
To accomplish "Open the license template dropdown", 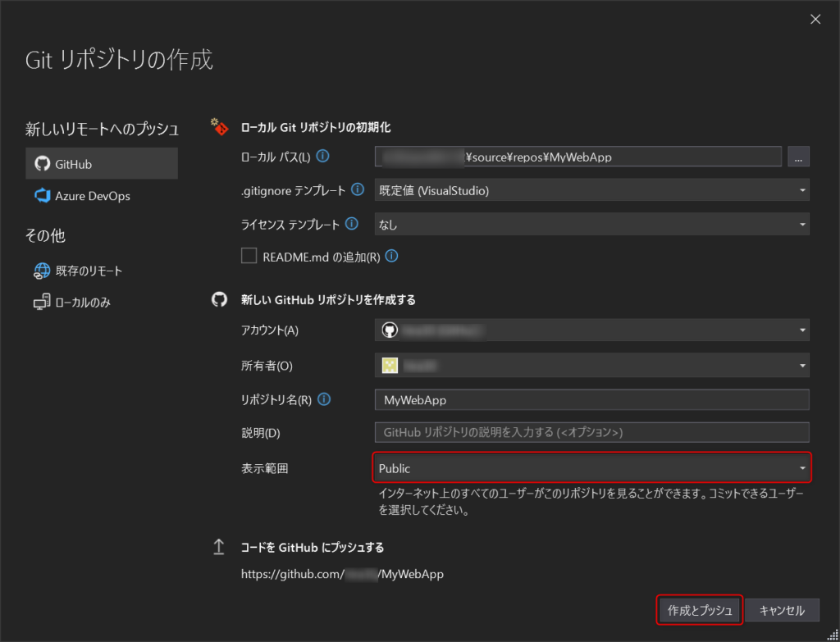I will (x=592, y=225).
